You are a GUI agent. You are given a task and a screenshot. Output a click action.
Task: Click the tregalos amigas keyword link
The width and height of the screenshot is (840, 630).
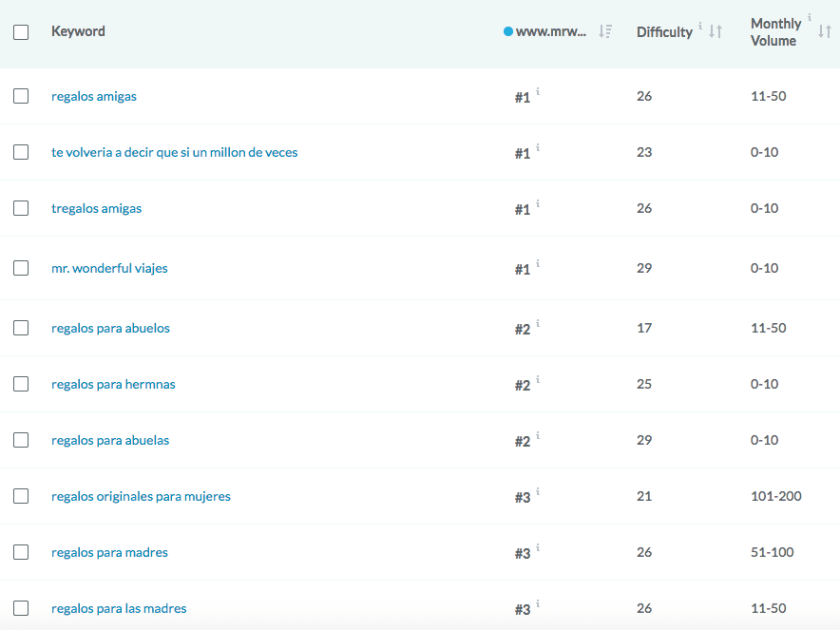pyautogui.click(x=96, y=208)
